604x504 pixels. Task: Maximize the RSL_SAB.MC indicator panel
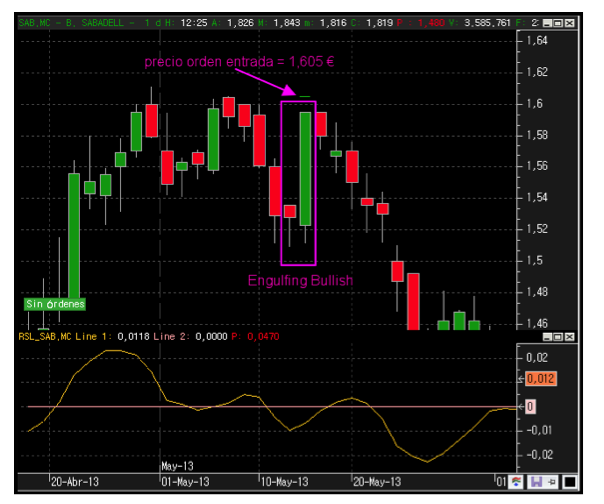click(x=558, y=337)
